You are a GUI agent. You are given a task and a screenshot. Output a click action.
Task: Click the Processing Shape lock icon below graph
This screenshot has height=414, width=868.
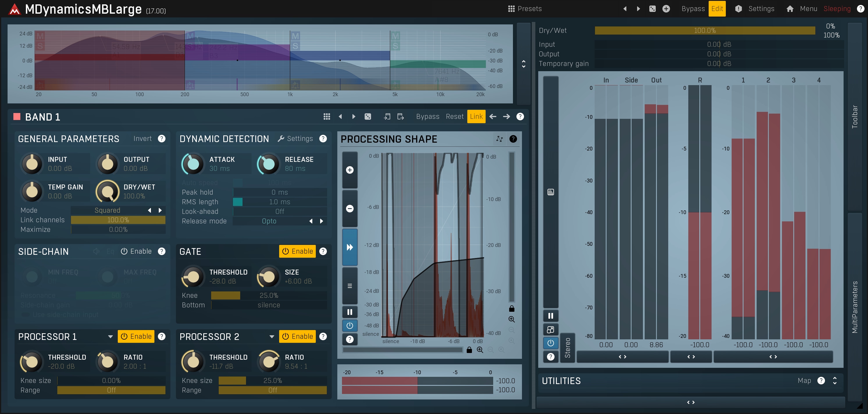(x=469, y=350)
